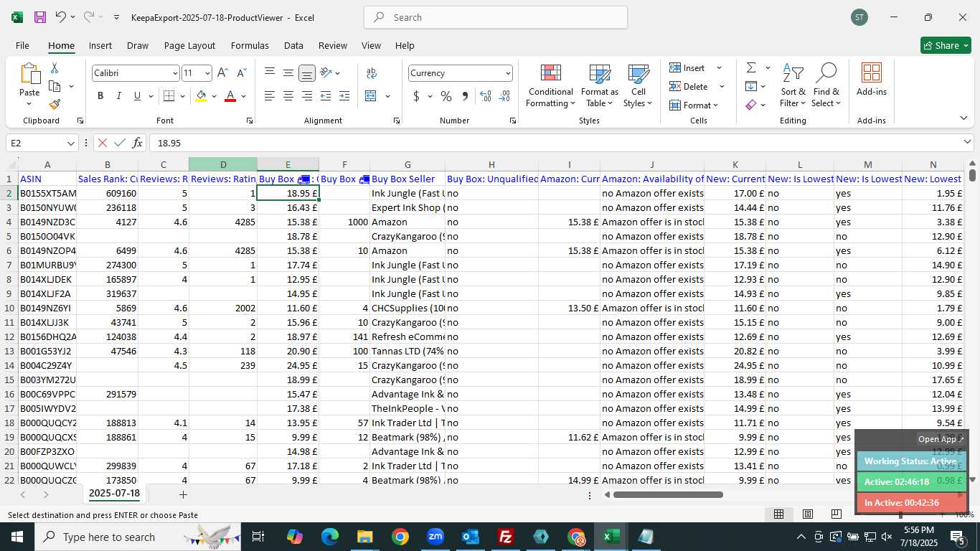Click Insert cells button
Viewport: 980px width, 551px height.
coord(694,67)
